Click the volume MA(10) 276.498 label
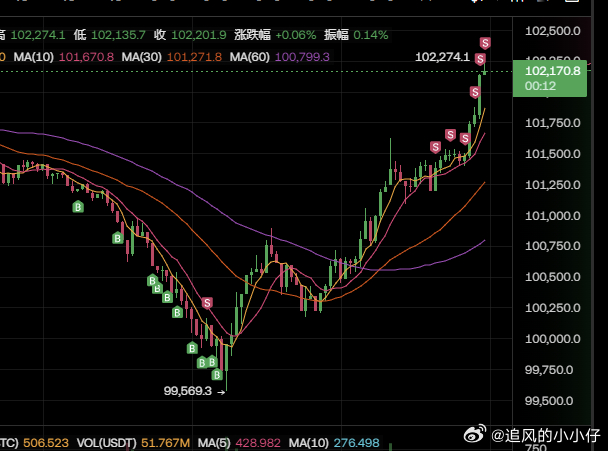This screenshot has height=451, width=608. [x=334, y=443]
